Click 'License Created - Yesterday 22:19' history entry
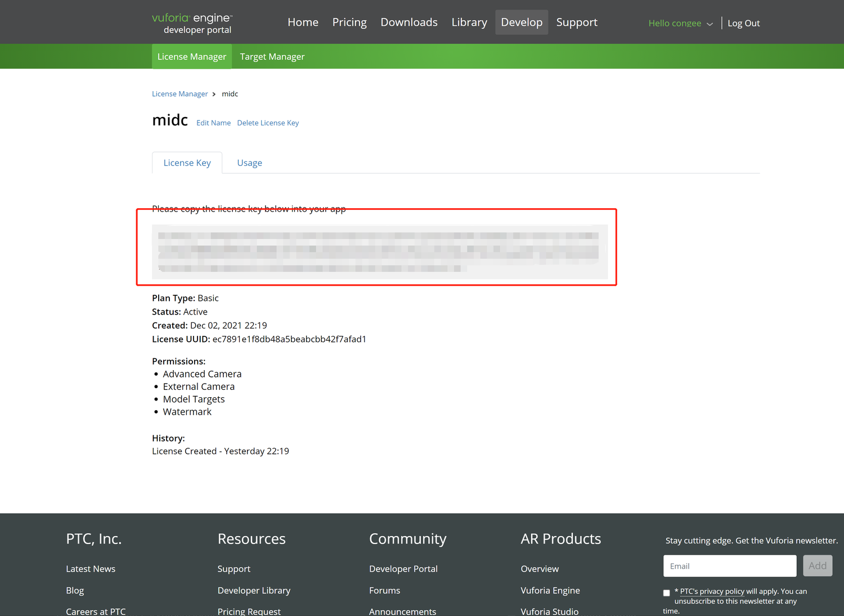 coord(221,451)
